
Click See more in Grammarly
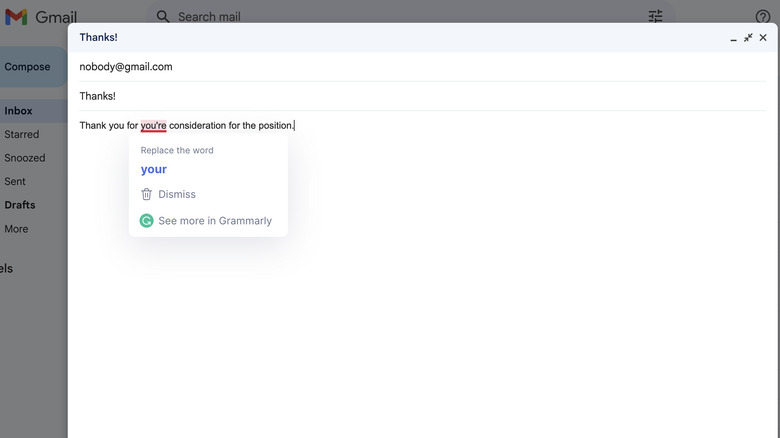[x=215, y=221]
